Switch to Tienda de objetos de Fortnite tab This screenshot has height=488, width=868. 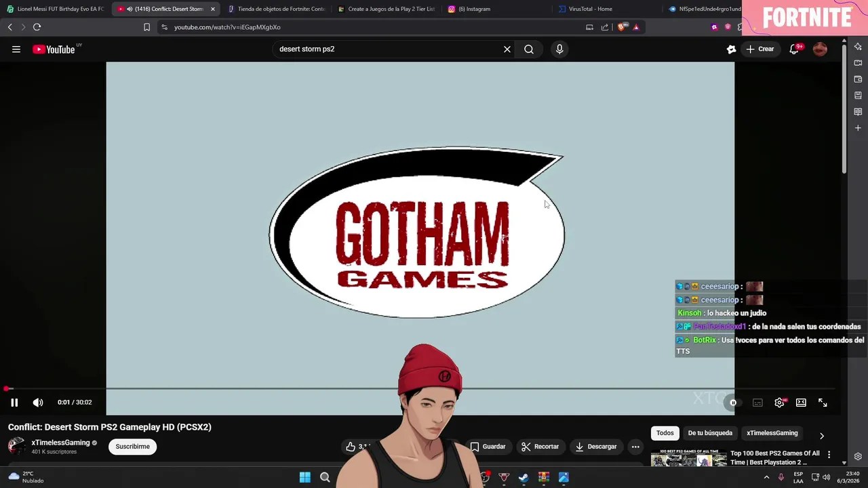(276, 9)
